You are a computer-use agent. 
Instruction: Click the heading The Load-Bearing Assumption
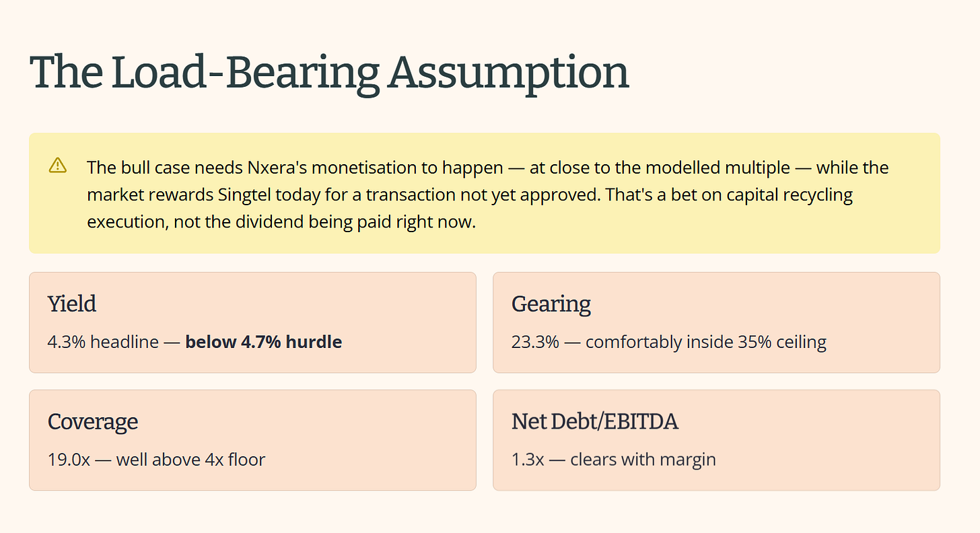coord(330,72)
